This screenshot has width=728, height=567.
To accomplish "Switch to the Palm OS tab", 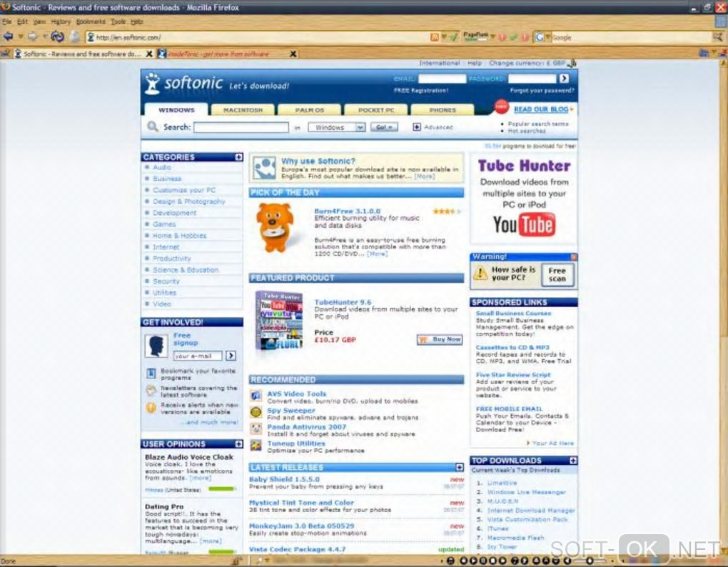I will click(309, 110).
